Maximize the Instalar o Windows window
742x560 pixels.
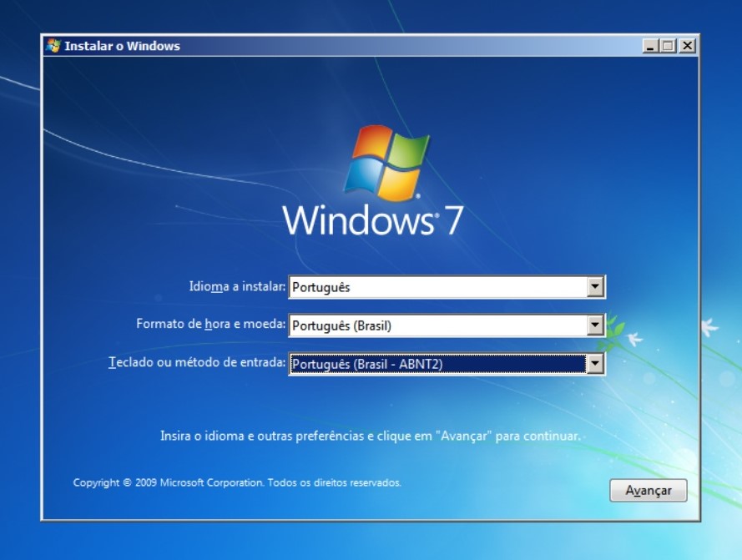669,46
